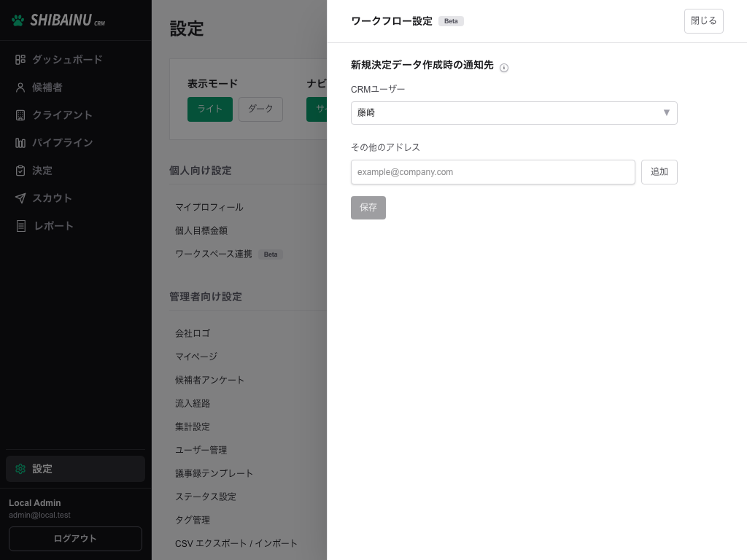Click the CRMユーザー dropdown arrow
747x560 pixels.
(667, 113)
